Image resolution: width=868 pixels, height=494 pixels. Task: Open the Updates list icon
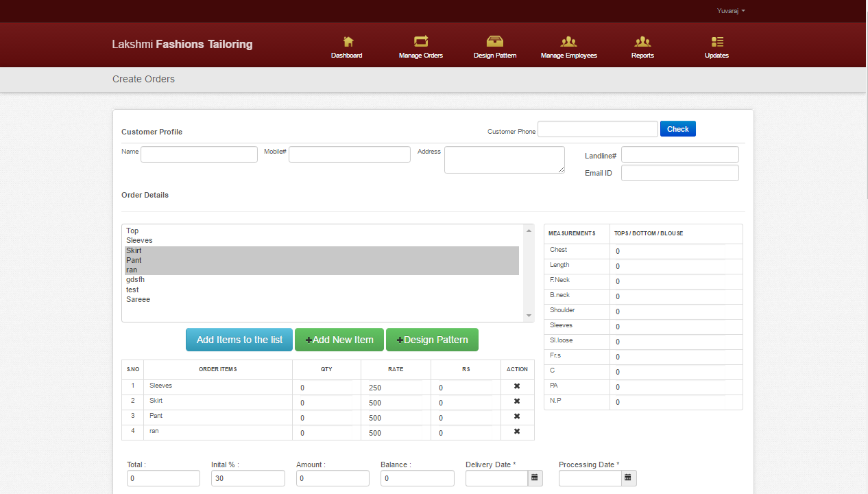coord(717,41)
